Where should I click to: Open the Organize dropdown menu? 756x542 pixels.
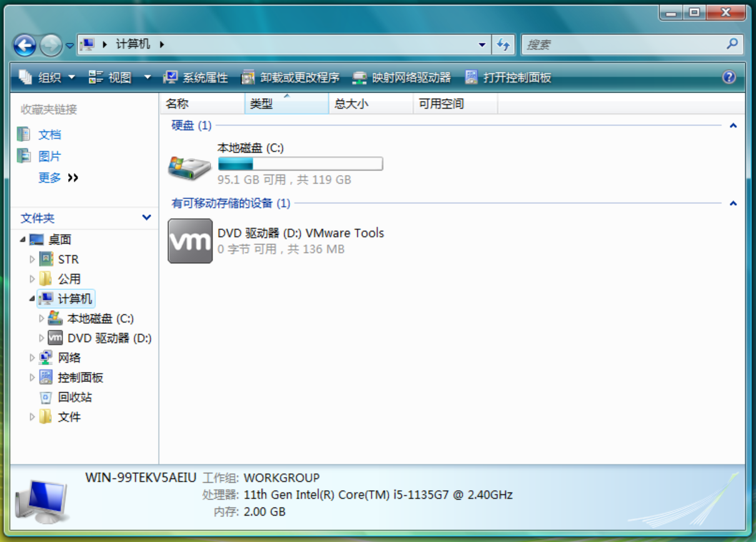pyautogui.click(x=47, y=78)
